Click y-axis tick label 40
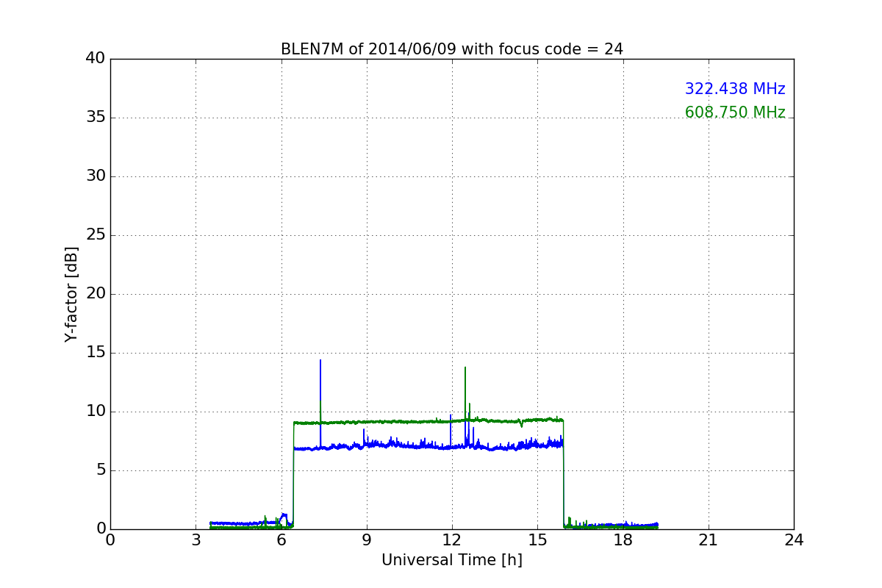Screen dimensions: 882x588 [96, 59]
